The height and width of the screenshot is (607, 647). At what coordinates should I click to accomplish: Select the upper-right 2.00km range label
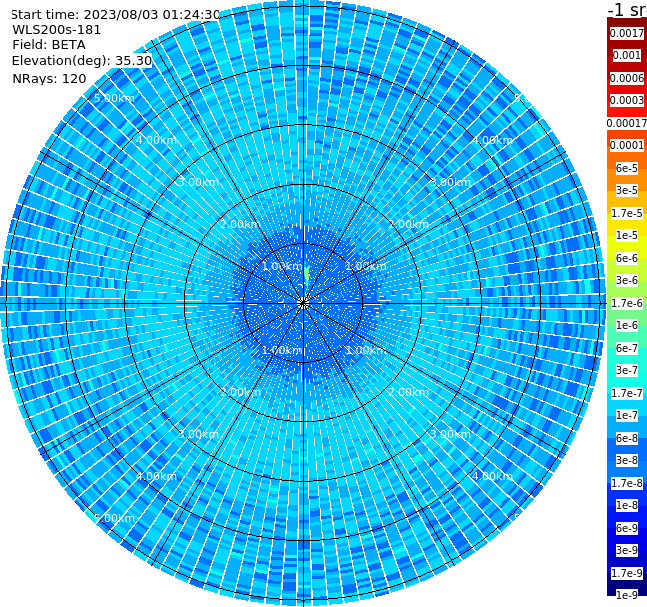click(408, 224)
